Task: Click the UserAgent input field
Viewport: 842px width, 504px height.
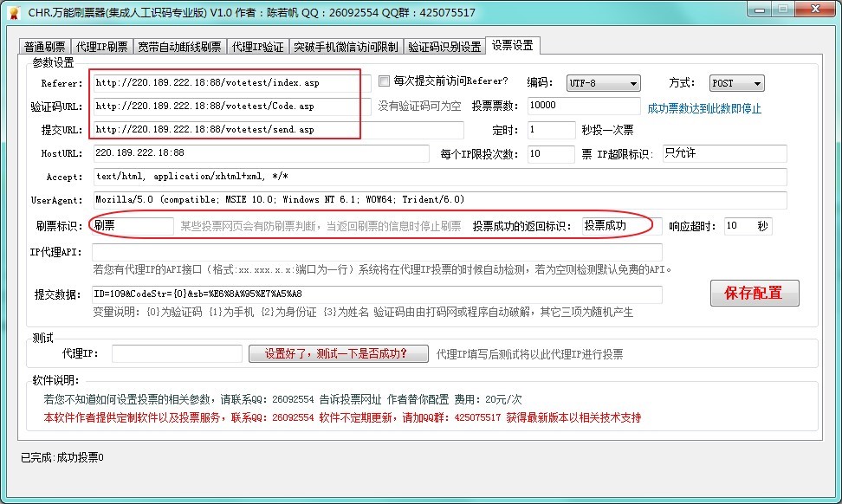Action: (440, 200)
